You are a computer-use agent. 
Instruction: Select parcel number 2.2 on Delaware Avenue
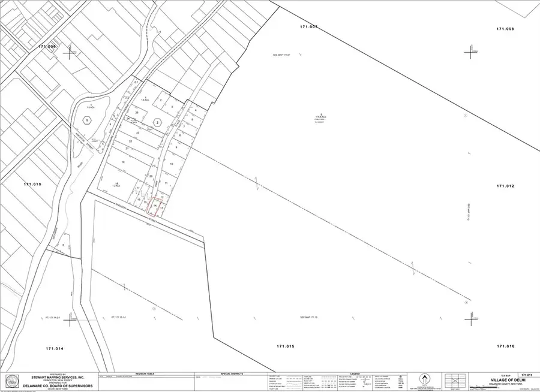tap(127, 98)
